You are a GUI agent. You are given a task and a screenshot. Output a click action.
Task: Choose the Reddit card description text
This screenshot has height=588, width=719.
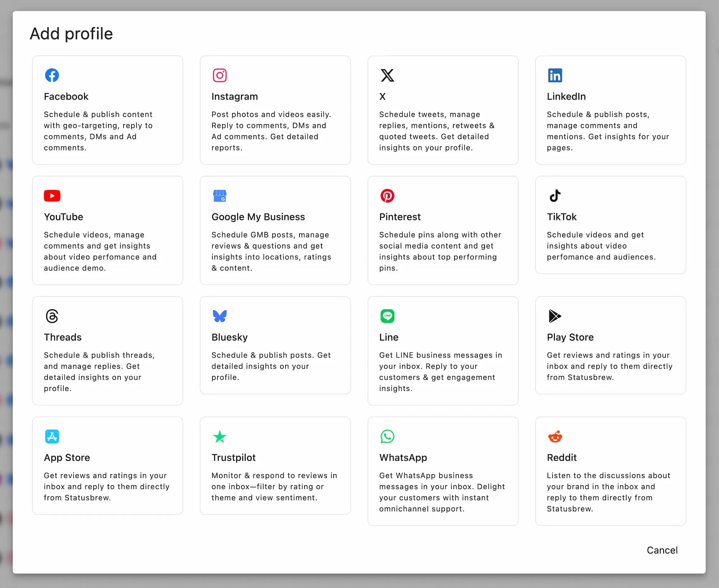(608, 492)
